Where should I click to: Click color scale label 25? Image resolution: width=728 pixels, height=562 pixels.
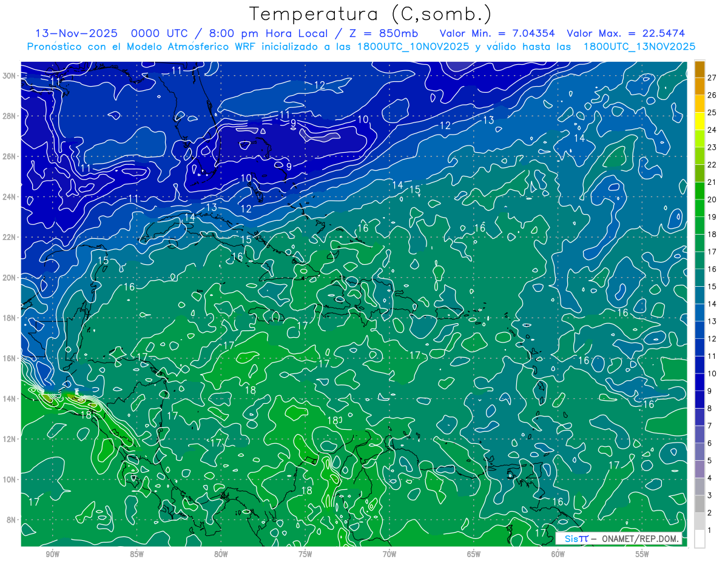point(712,113)
